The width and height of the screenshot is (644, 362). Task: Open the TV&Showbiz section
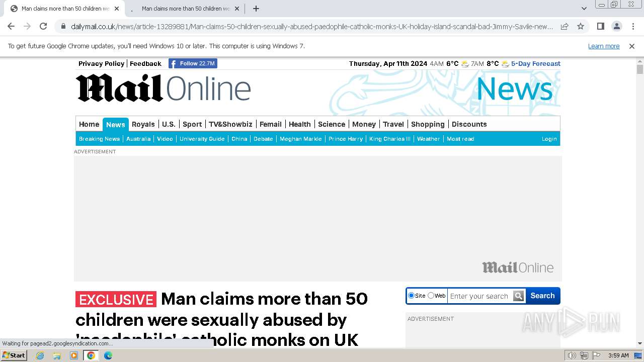click(x=230, y=124)
